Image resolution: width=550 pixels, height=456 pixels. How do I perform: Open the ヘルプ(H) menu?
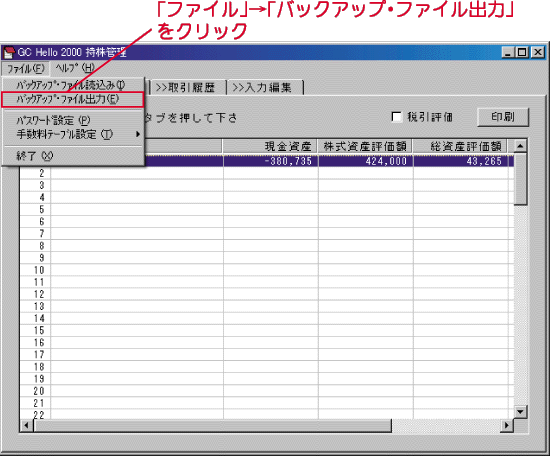[x=75, y=68]
